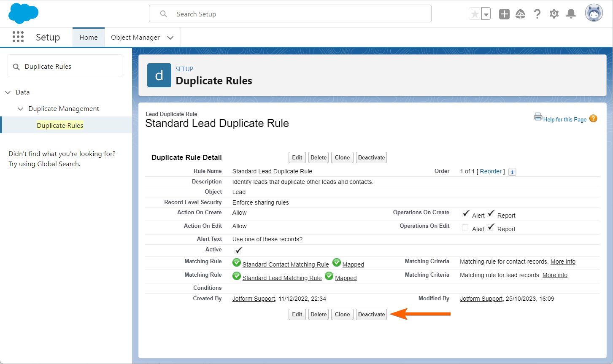Image resolution: width=613 pixels, height=364 pixels.
Task: Open the help question mark icon
Action: [x=537, y=14]
